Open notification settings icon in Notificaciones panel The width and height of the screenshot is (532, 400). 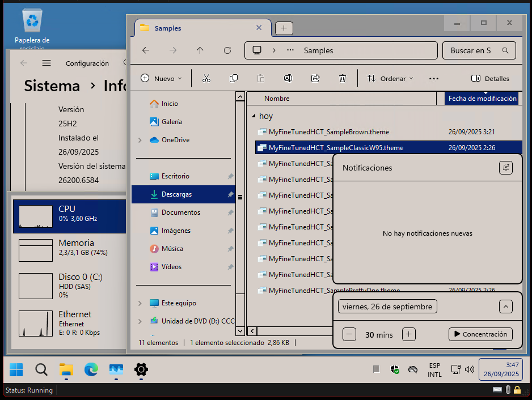pos(505,168)
